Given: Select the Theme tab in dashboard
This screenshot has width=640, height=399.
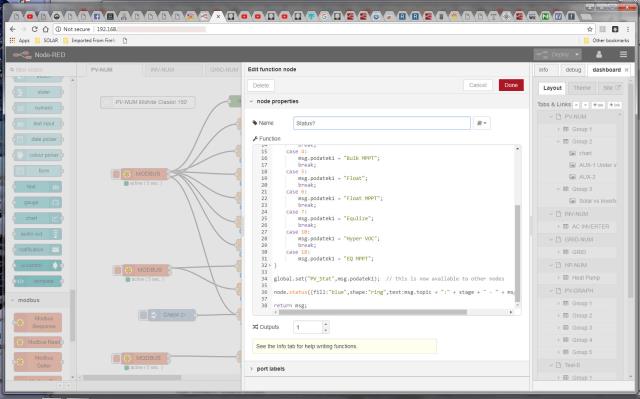Looking at the screenshot, I should [582, 88].
